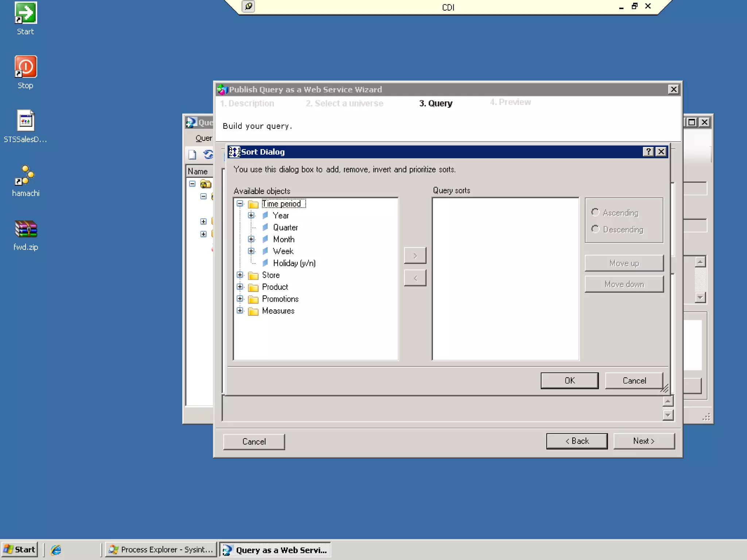This screenshot has height=560, width=747.
Task: Click the 2. Select a universe step
Action: click(344, 104)
